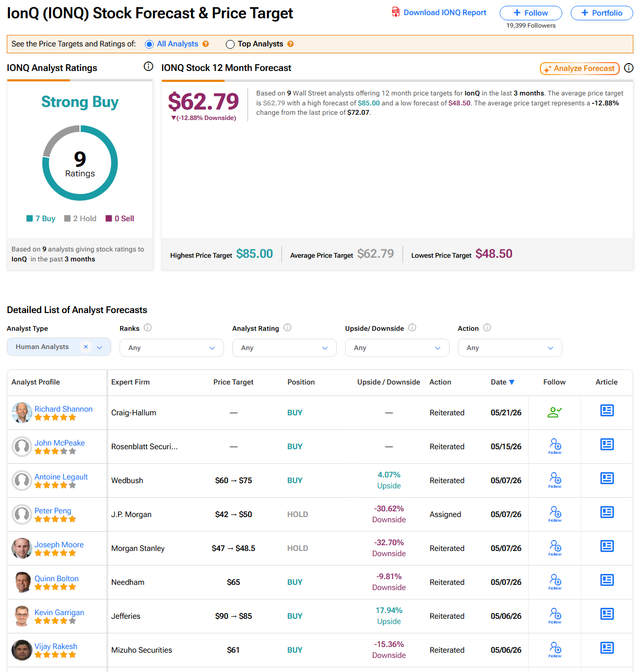Image resolution: width=638 pixels, height=672 pixels.
Task: Click the Analyze Forecast button
Action: tap(580, 68)
